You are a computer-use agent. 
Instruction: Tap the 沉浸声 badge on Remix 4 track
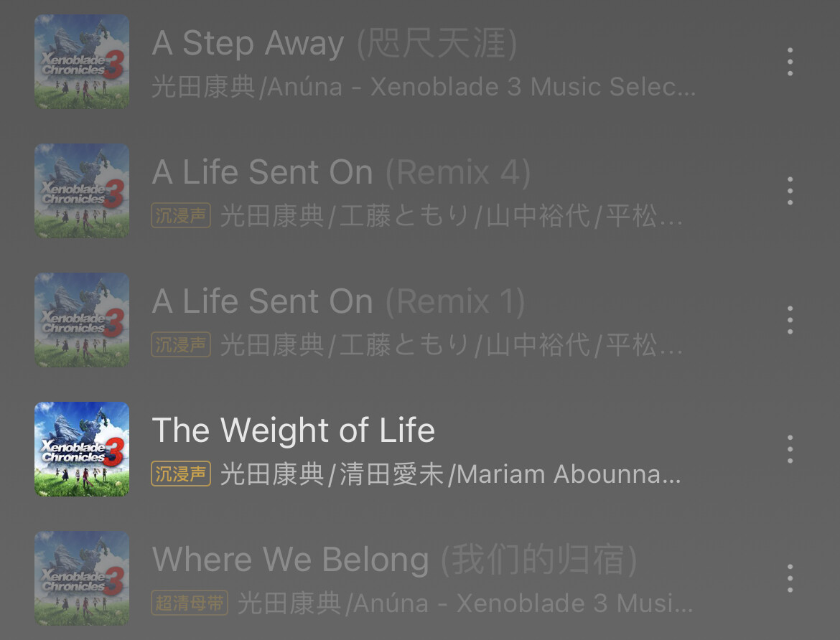point(181,216)
